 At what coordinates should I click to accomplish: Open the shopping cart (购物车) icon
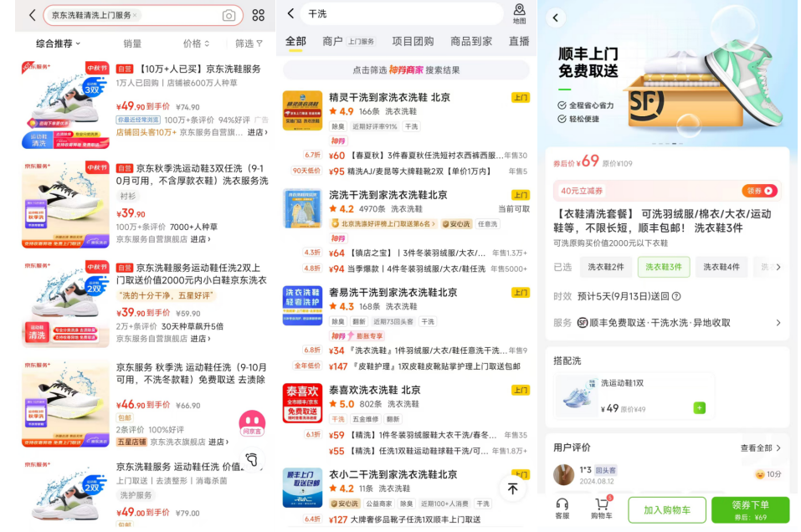(x=601, y=508)
